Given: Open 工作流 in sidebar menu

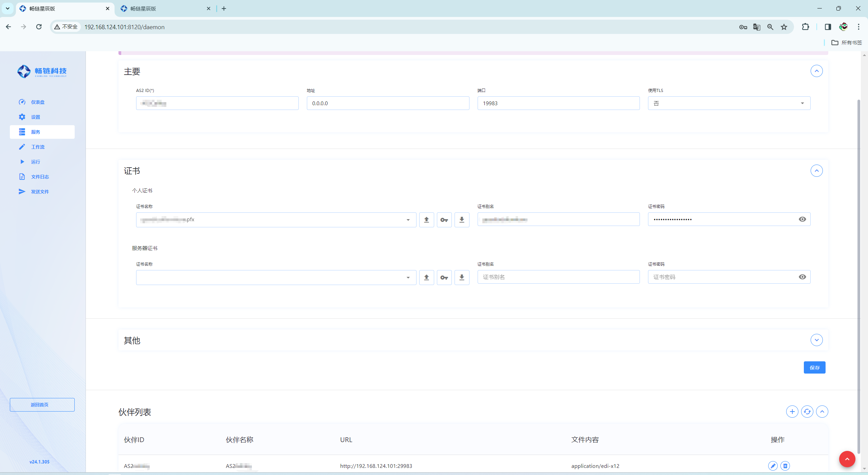Looking at the screenshot, I should pyautogui.click(x=38, y=147).
